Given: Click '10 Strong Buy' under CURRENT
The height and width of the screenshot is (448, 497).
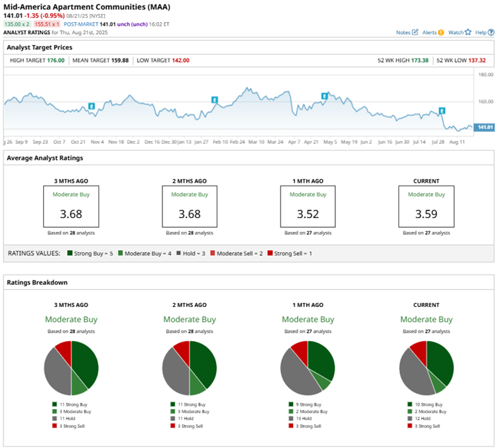Looking at the screenshot, I should pyautogui.click(x=429, y=404).
